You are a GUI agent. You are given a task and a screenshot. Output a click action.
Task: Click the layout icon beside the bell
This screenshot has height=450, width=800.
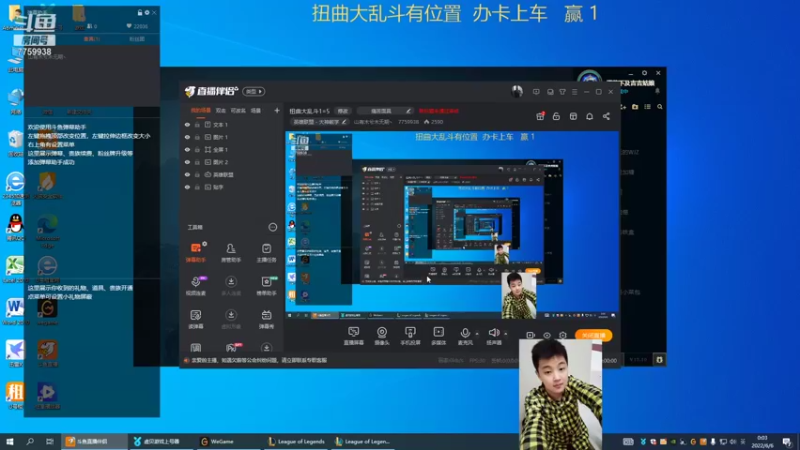click(573, 116)
